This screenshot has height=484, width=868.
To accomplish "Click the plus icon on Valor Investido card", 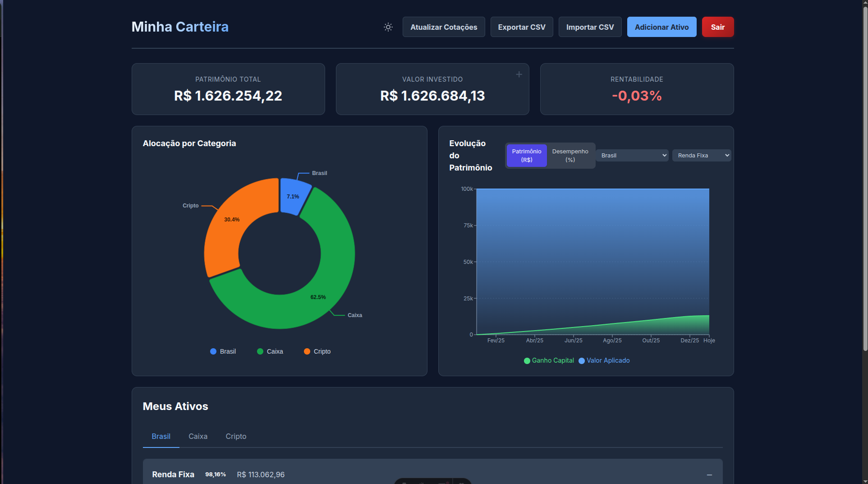I will (519, 74).
